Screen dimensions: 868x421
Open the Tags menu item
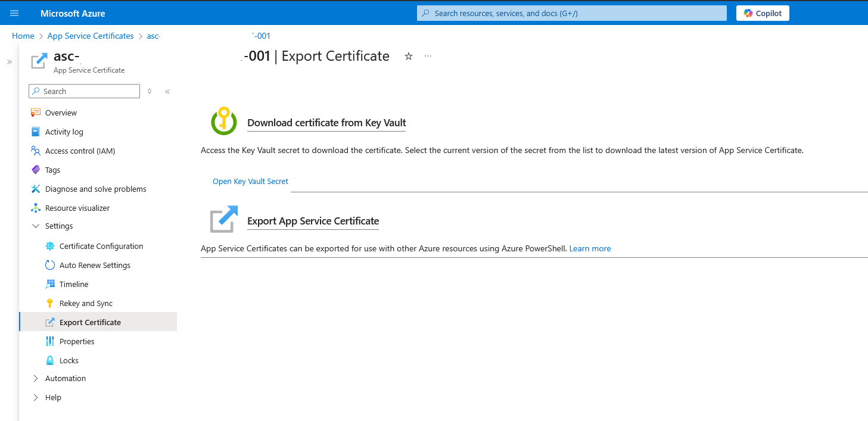click(x=52, y=170)
